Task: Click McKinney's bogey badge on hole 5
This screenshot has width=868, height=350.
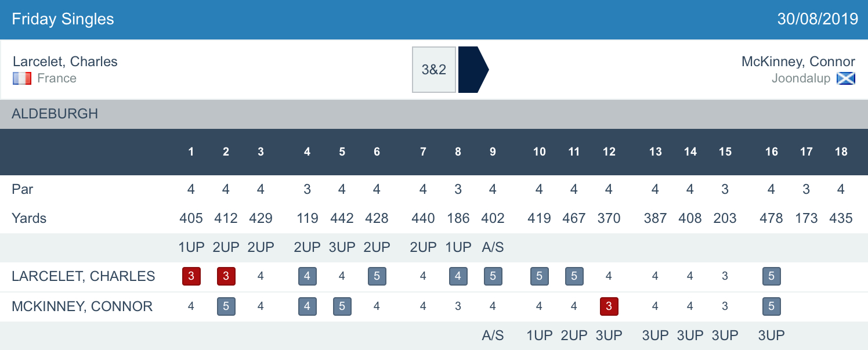Action: click(342, 306)
